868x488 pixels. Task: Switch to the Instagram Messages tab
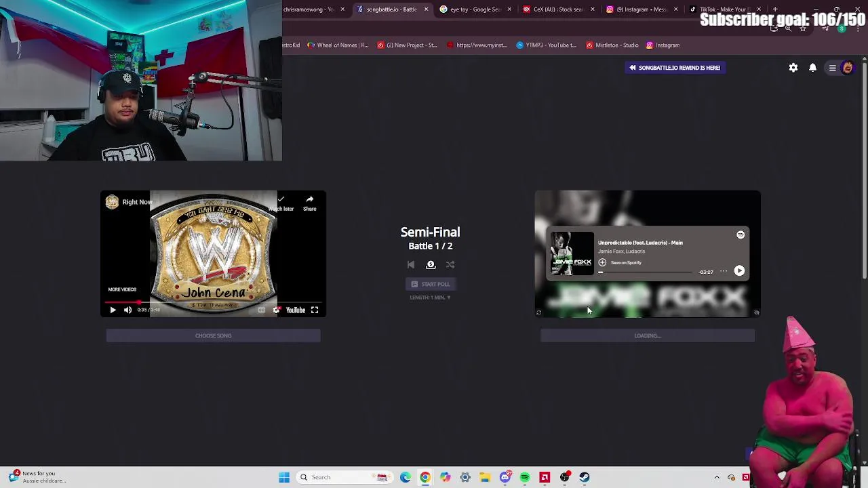click(x=642, y=9)
